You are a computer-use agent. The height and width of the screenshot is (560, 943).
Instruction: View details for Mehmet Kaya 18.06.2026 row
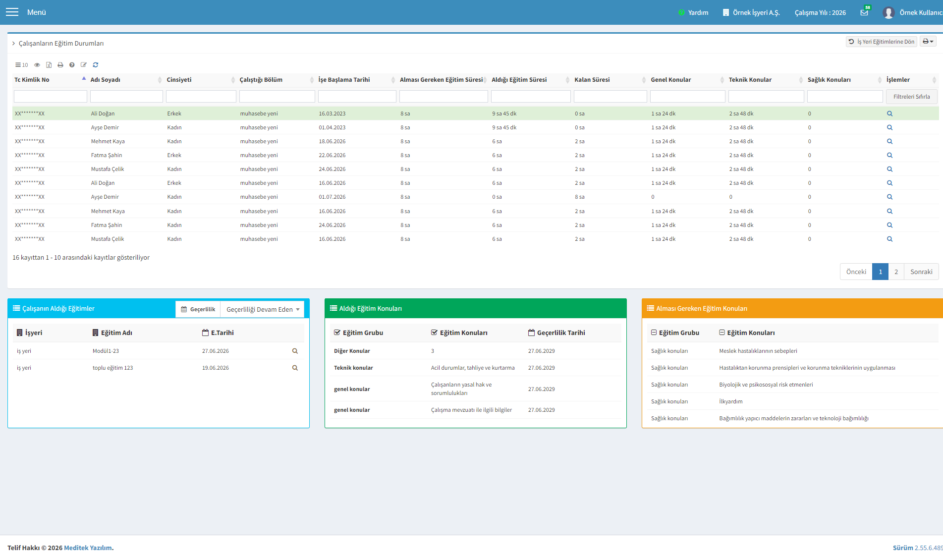coord(889,141)
